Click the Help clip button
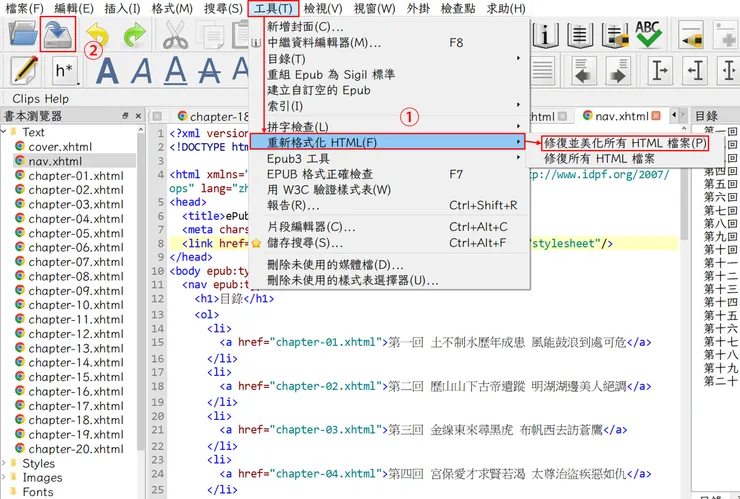 (57, 99)
